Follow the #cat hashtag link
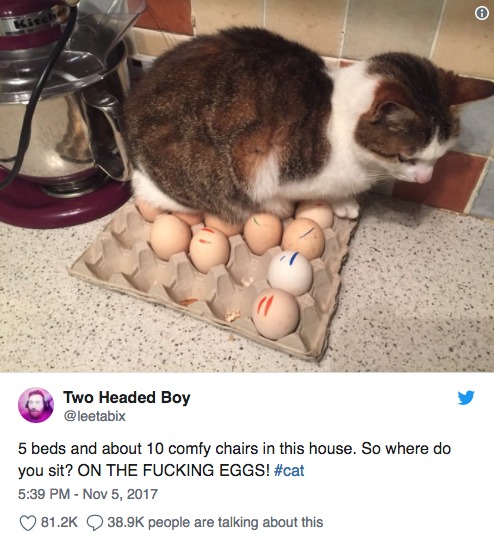Screen dimensions: 494x542 click(289, 471)
